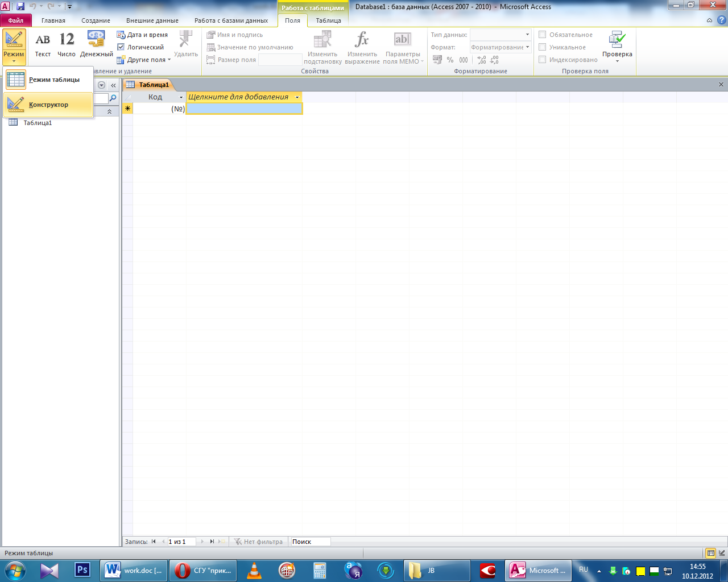The width and height of the screenshot is (728, 582).
Task: Open VLC player from the taskbar
Action: click(254, 570)
